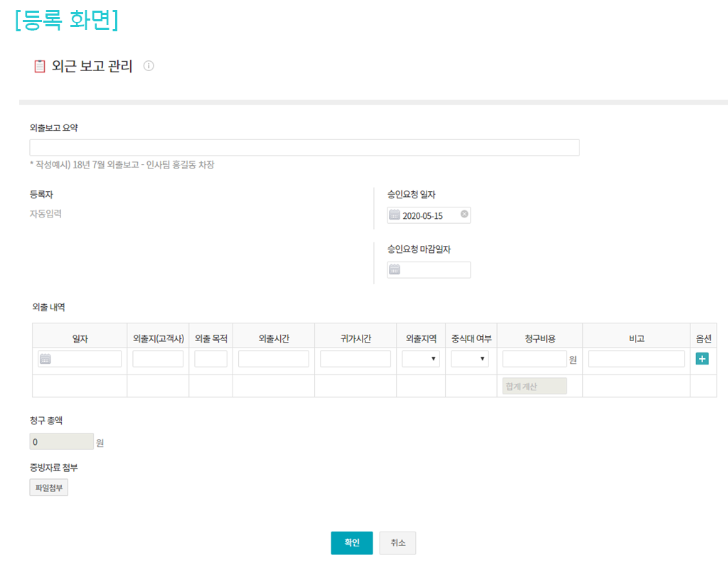The image size is (728, 565).
Task: Focus the 외출보고 요약 text field
Action: coord(304,148)
